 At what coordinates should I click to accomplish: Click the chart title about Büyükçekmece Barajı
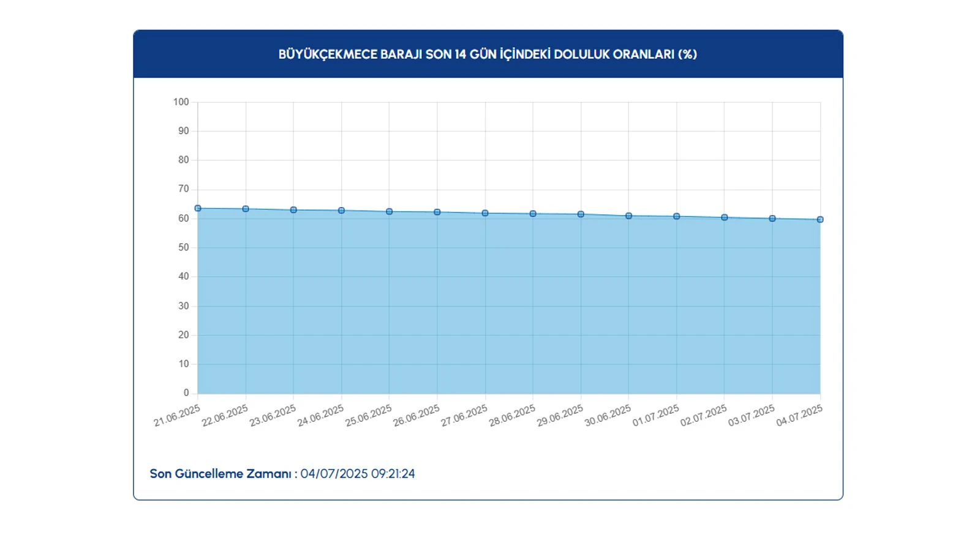(x=488, y=54)
